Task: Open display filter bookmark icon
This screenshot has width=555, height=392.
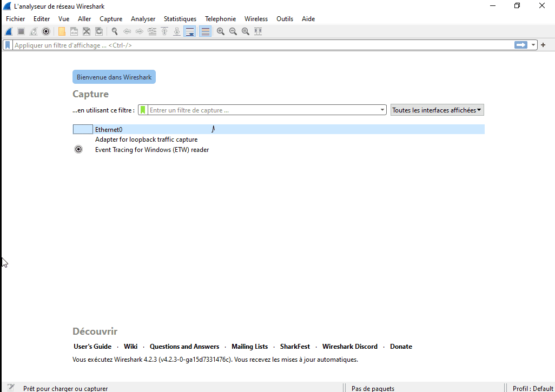Action: click(8, 45)
